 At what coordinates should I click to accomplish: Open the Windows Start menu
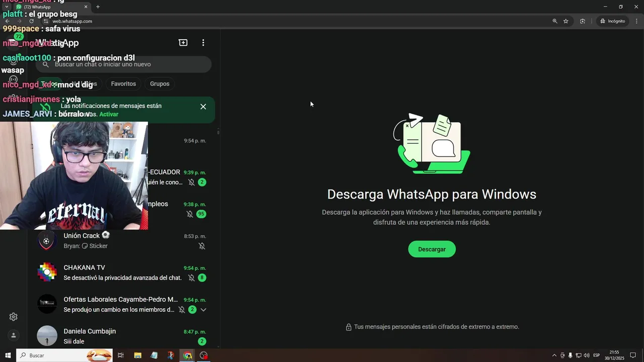8,355
